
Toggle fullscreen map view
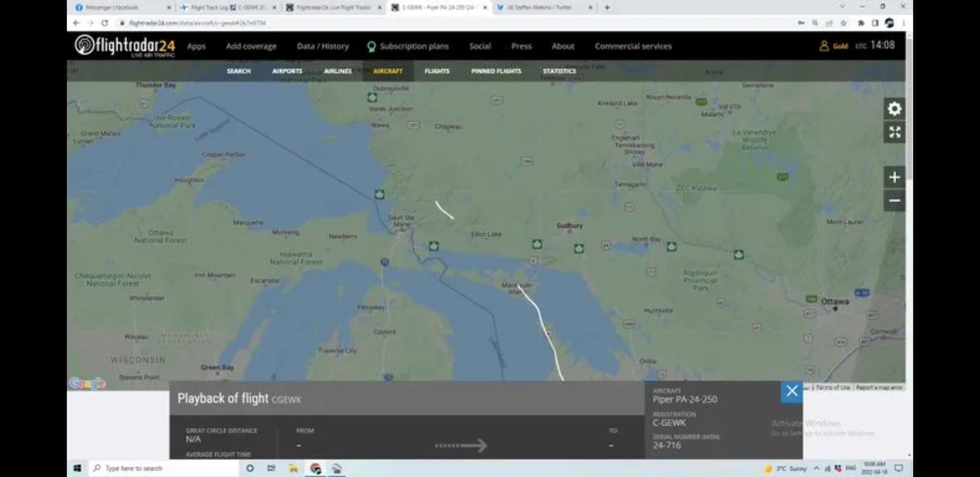click(894, 132)
